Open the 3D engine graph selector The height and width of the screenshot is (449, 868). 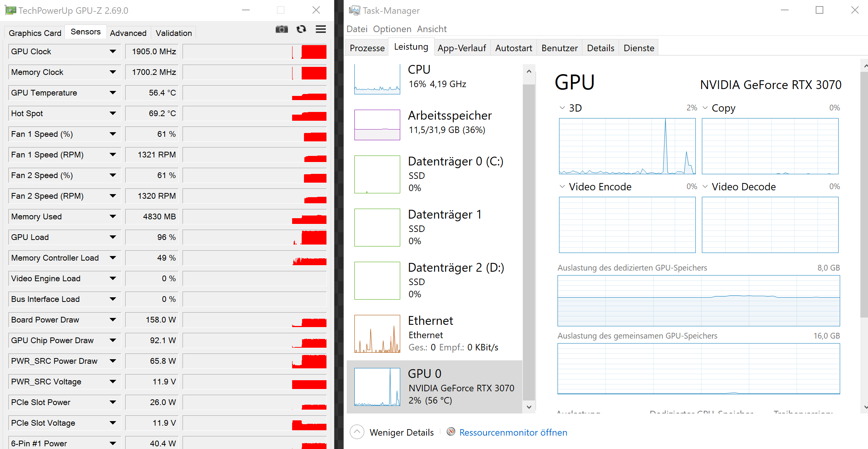pyautogui.click(x=562, y=108)
